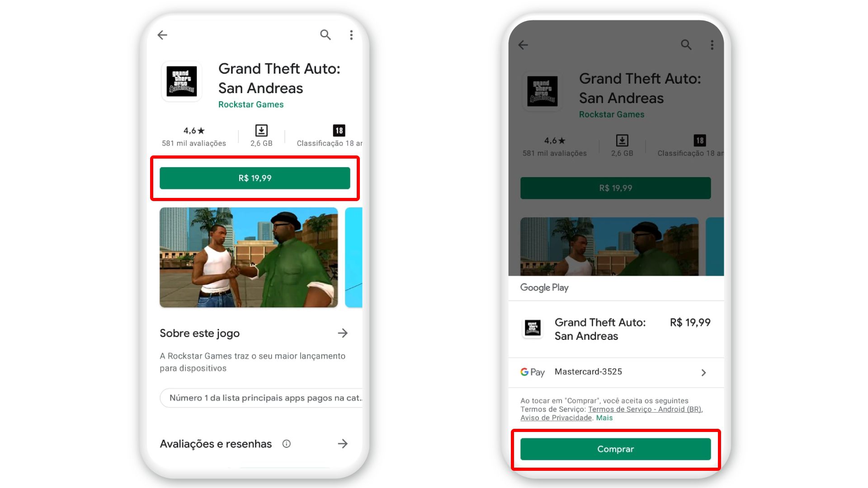Select the Rockstar Games developer link
Image resolution: width=868 pixels, height=488 pixels.
[251, 104]
